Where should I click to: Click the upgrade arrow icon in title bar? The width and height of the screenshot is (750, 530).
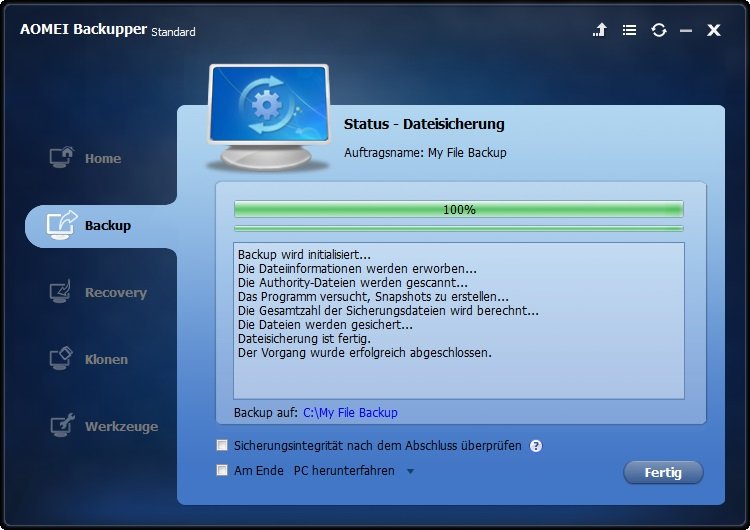(600, 30)
